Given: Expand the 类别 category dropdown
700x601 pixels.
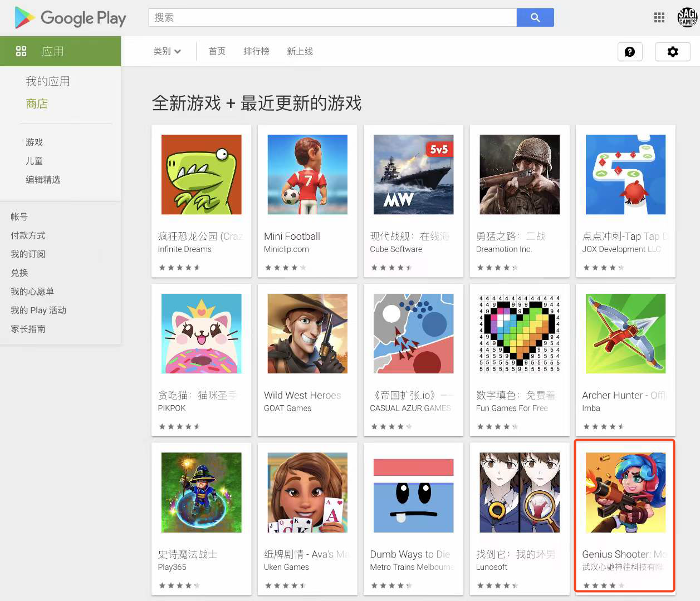Looking at the screenshot, I should coord(167,51).
